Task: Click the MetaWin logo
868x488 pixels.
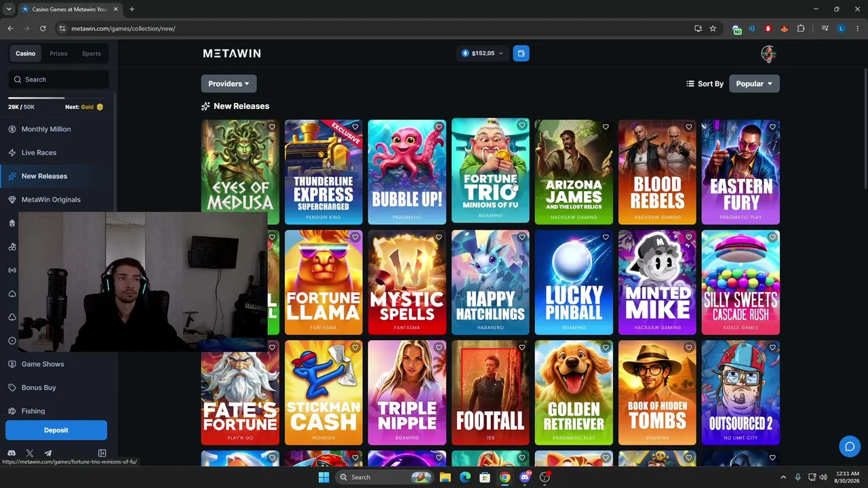Action: [x=232, y=53]
